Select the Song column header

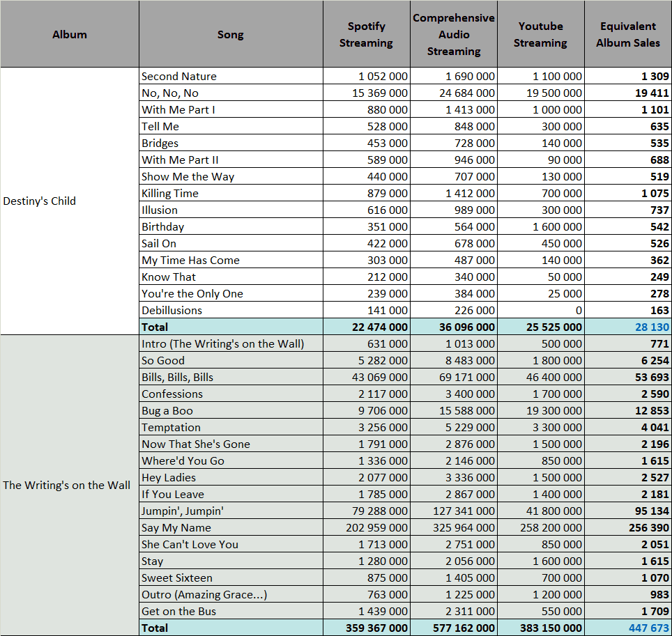pyautogui.click(x=231, y=34)
